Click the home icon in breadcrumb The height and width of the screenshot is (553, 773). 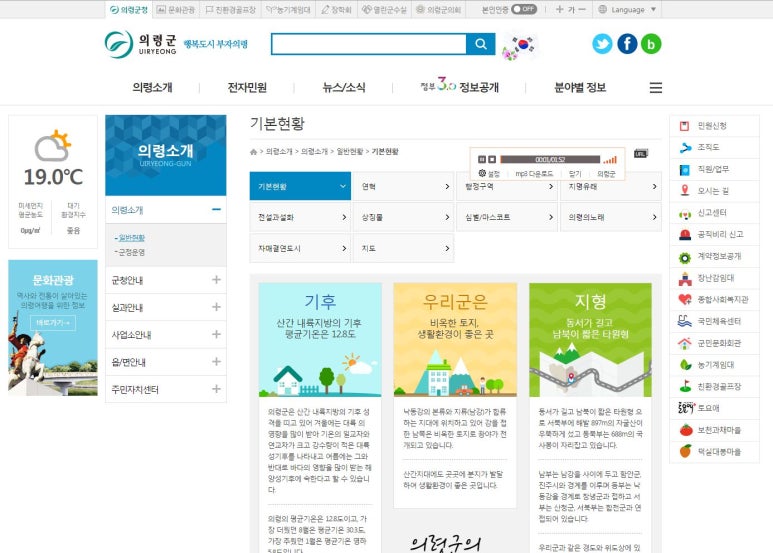[253, 152]
